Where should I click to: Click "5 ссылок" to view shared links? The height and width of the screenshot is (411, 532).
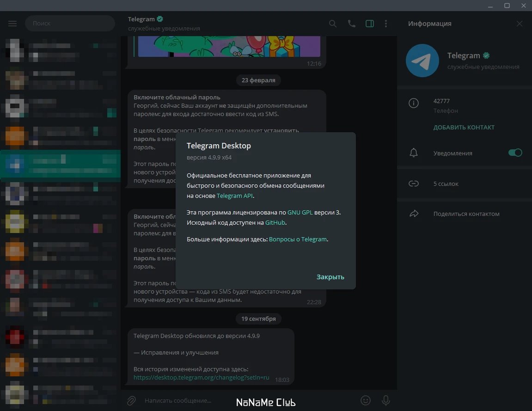[x=446, y=184]
